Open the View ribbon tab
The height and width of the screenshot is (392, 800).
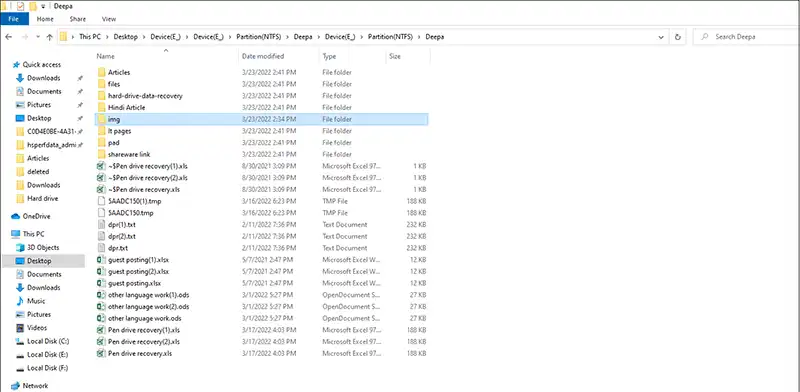point(109,19)
